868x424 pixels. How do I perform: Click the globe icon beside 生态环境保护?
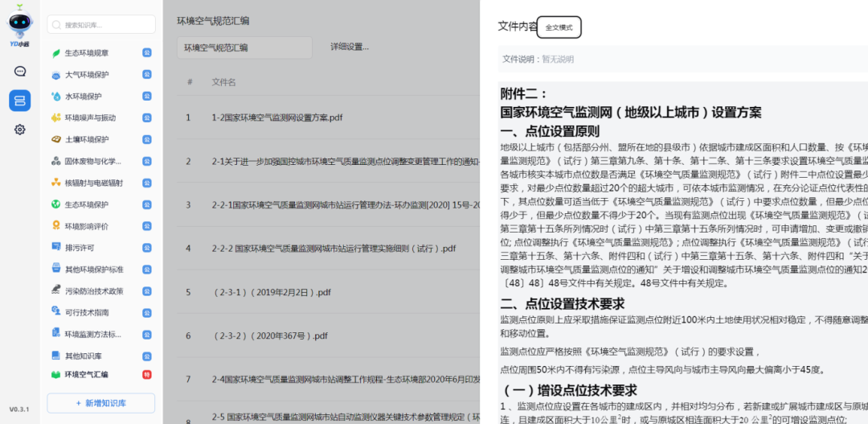(56, 204)
